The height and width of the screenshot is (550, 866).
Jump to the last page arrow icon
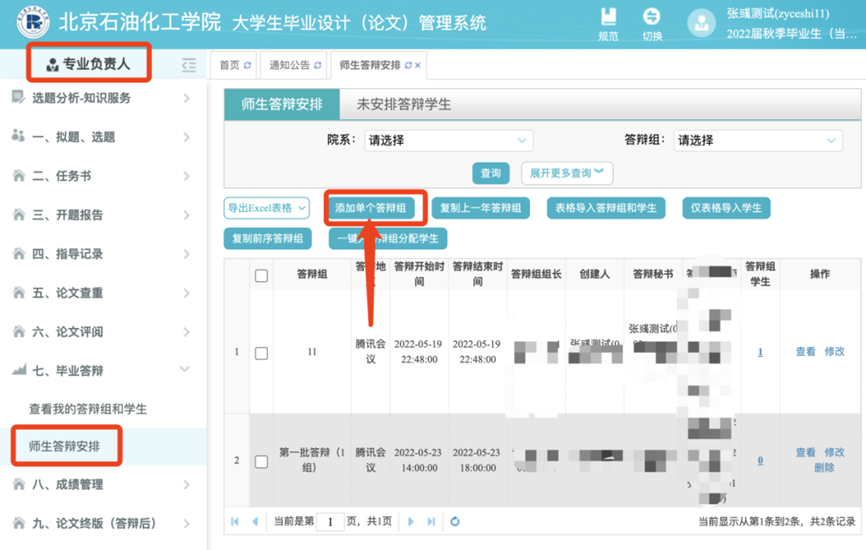[x=431, y=522]
